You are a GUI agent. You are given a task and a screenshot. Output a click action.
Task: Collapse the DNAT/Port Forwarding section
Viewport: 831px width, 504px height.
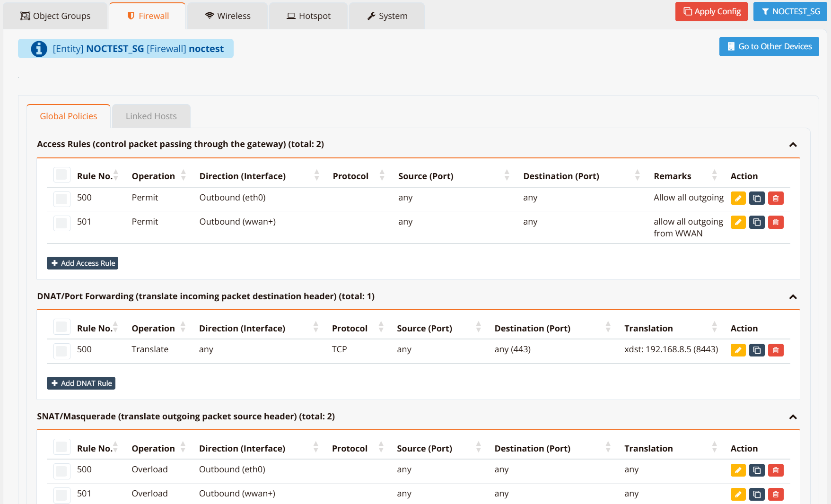[793, 297]
